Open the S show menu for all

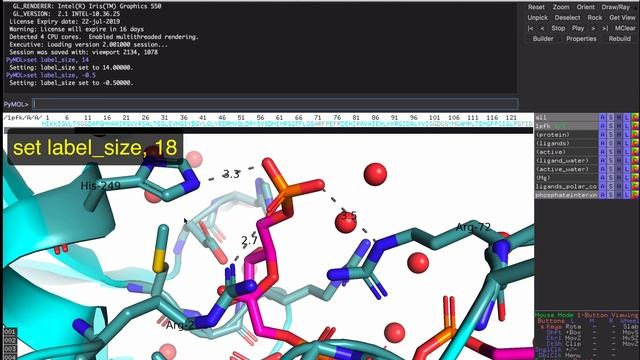611,118
